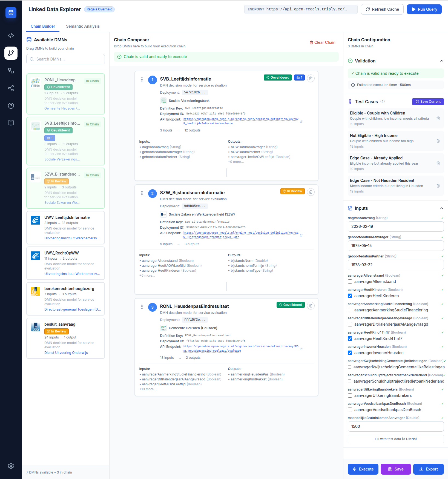The height and width of the screenshot is (479, 448).
Task: Click the share icon in the sidebar
Action: (x=11, y=88)
